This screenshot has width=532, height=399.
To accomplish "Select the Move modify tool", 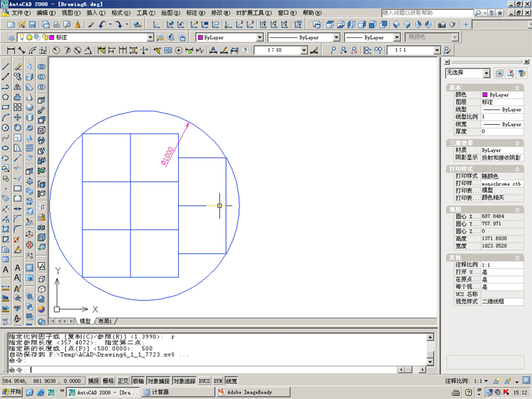I will 18,118.
